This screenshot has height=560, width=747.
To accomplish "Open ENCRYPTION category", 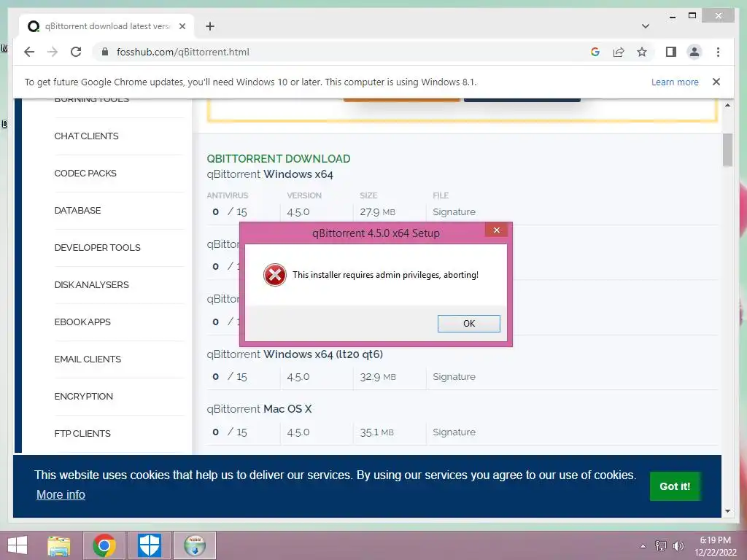I will (83, 396).
